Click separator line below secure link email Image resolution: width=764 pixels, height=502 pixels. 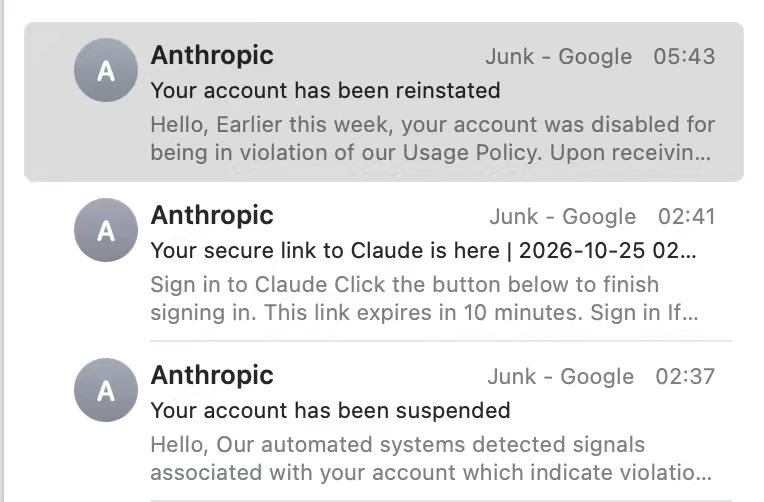tap(441, 341)
